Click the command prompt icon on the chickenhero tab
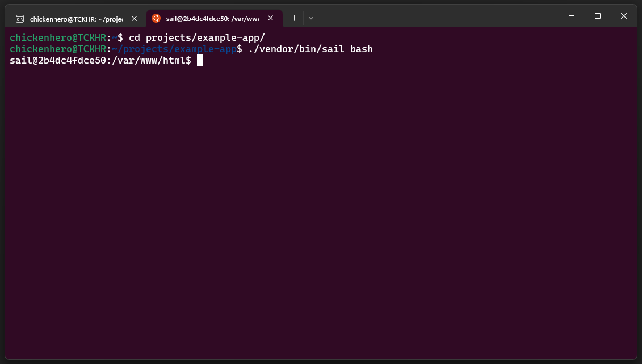This screenshot has height=364, width=642. 20,18
